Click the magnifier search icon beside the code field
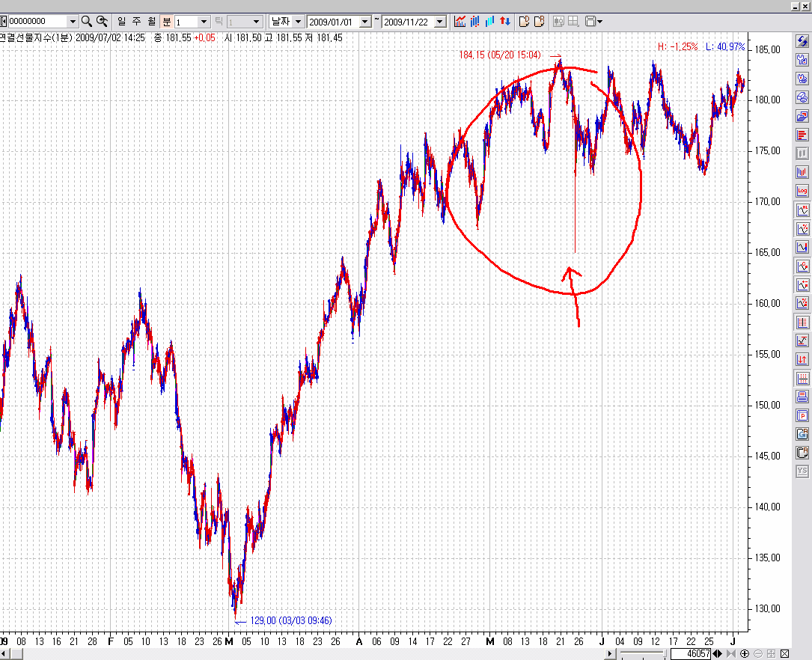The height and width of the screenshot is (660, 812). tap(87, 22)
